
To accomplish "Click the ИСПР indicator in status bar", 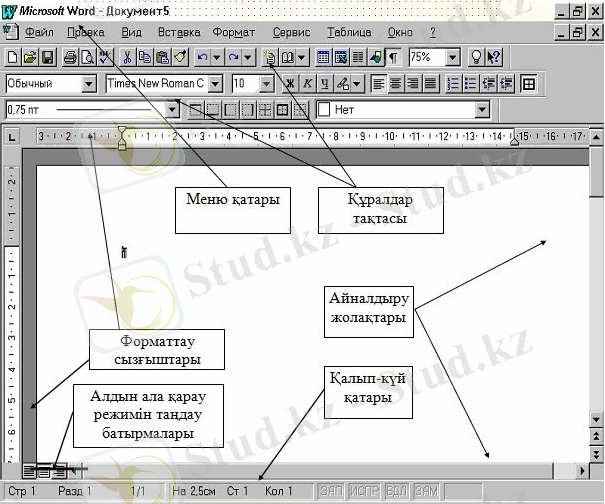I will tap(362, 491).
